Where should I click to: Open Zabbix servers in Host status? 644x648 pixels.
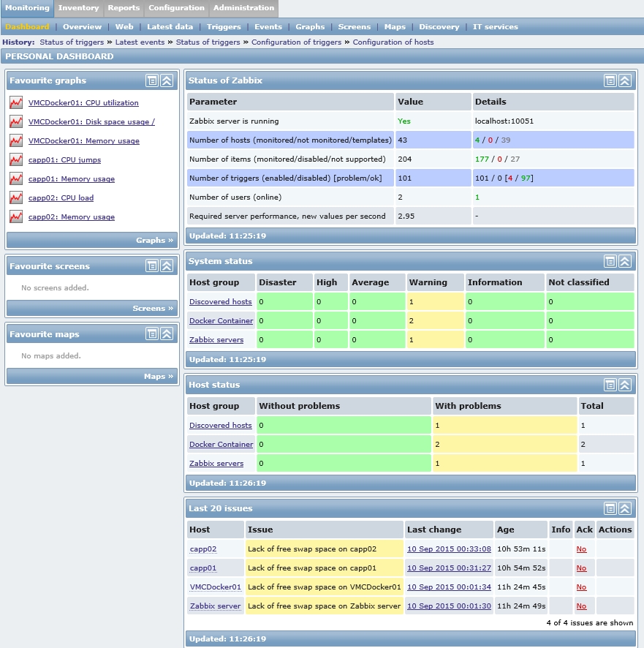tap(216, 463)
